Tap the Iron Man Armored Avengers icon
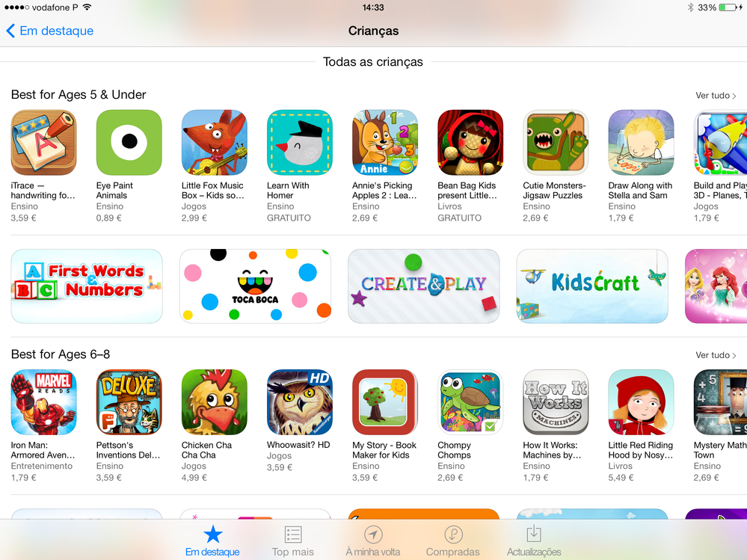The height and width of the screenshot is (560, 747). [x=43, y=402]
